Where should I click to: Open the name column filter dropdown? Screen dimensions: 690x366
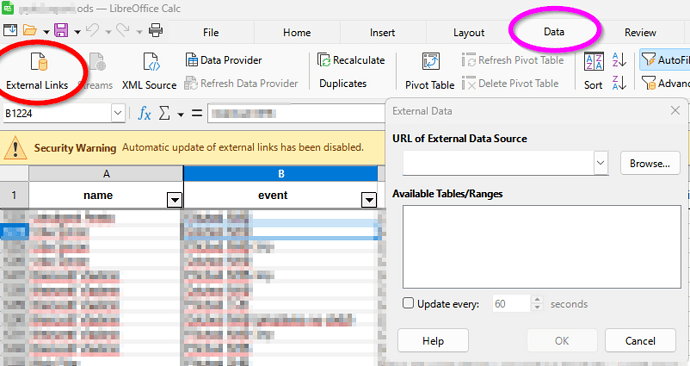pos(175,201)
